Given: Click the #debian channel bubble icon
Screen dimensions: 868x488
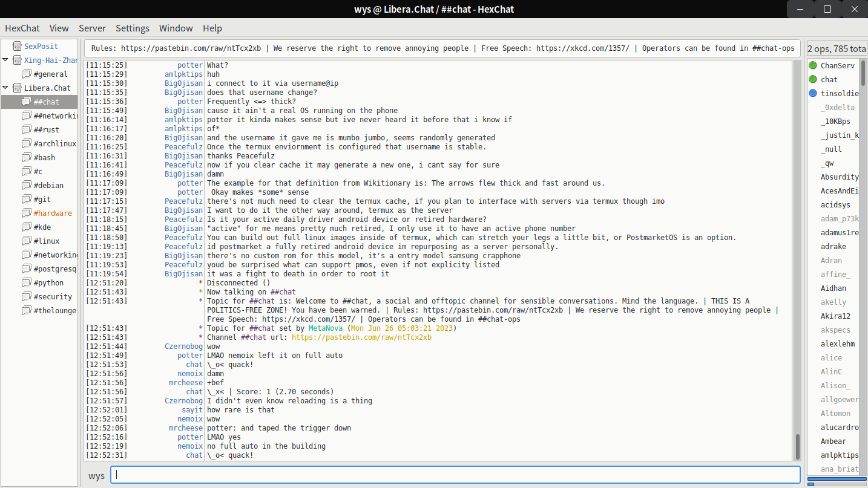Looking at the screenshot, I should point(26,185).
